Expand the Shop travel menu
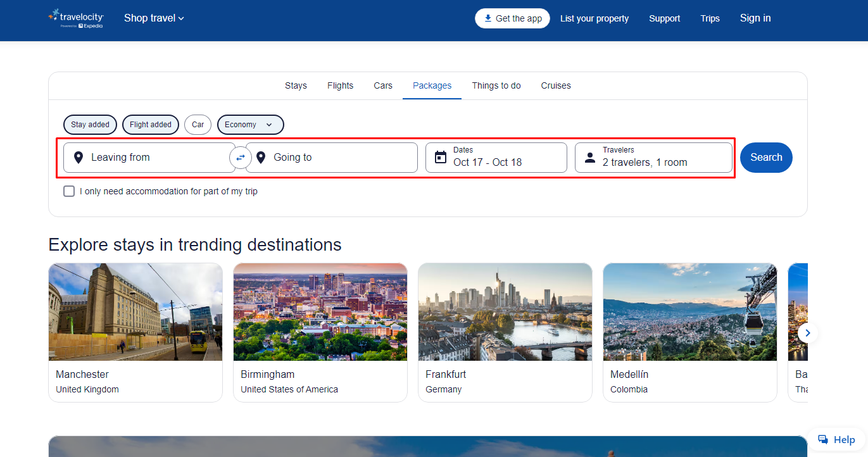The image size is (868, 457). pyautogui.click(x=154, y=18)
